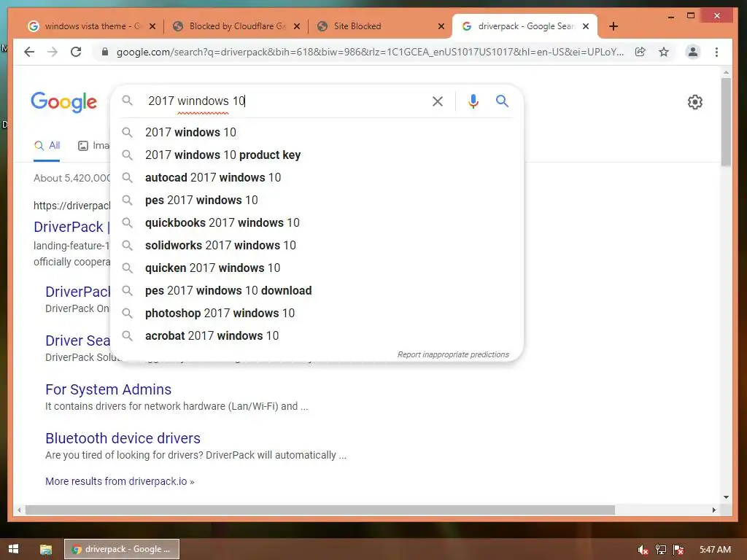
Task: Open Bluetooth device drivers result
Action: (x=123, y=438)
